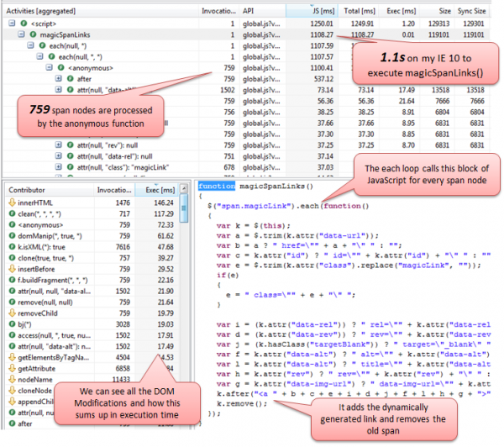504x447 pixels.
Task: Click the green icon beside magicSpanLinks
Action: click(x=33, y=34)
